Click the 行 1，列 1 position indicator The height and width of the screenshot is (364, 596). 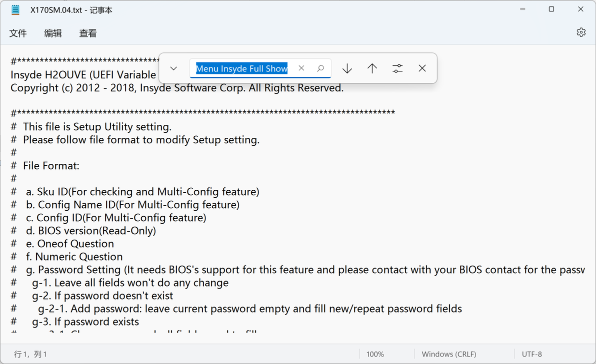(30, 354)
